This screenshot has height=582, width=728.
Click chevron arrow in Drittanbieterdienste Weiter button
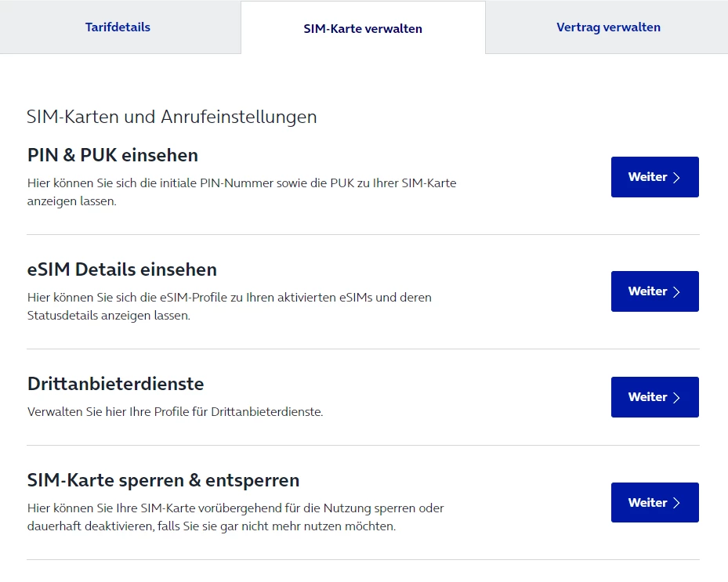click(676, 398)
